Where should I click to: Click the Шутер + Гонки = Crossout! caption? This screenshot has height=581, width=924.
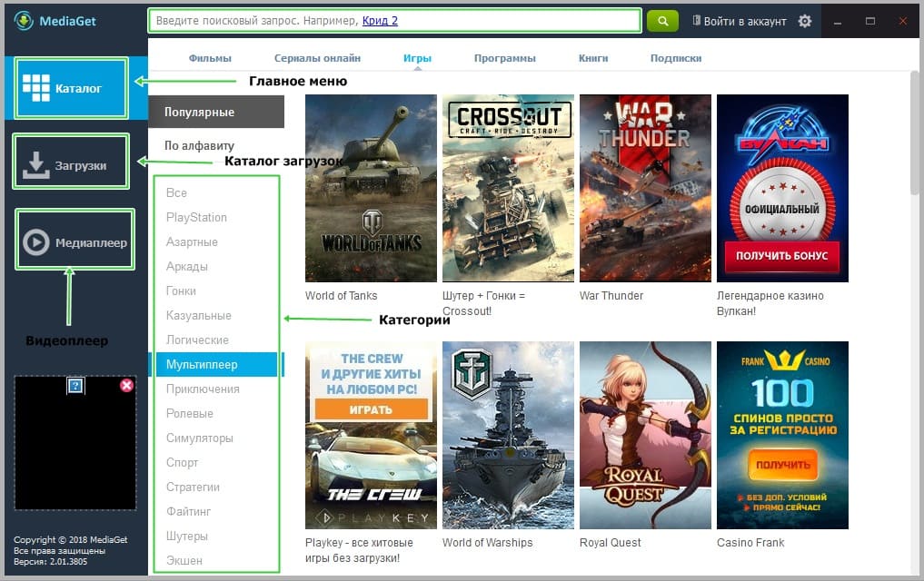tap(483, 303)
